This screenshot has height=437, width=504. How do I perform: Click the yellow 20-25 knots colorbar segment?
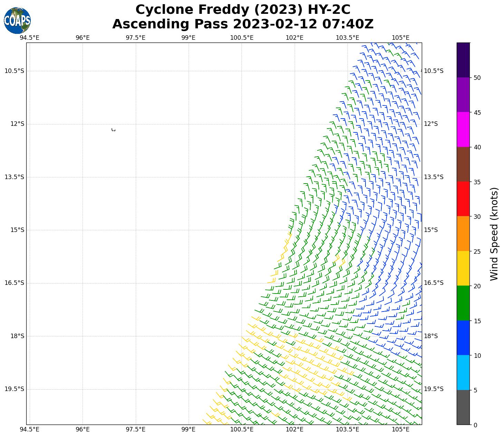pos(463,268)
